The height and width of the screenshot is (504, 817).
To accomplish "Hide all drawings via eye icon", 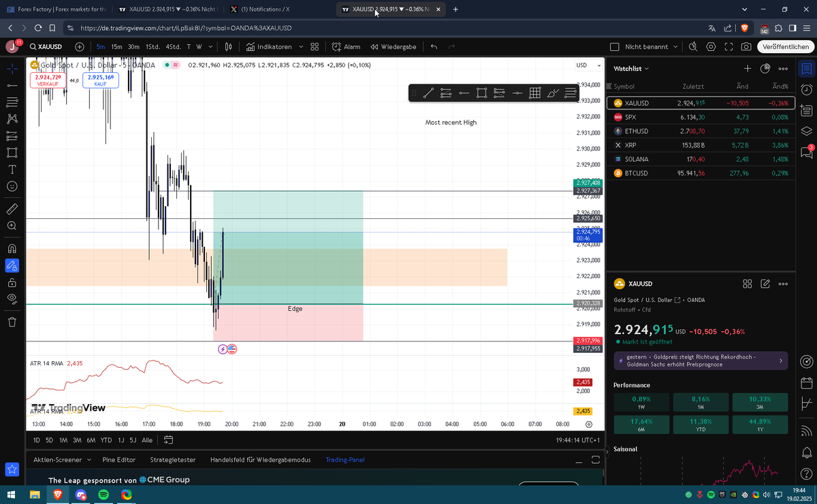I will [x=12, y=299].
